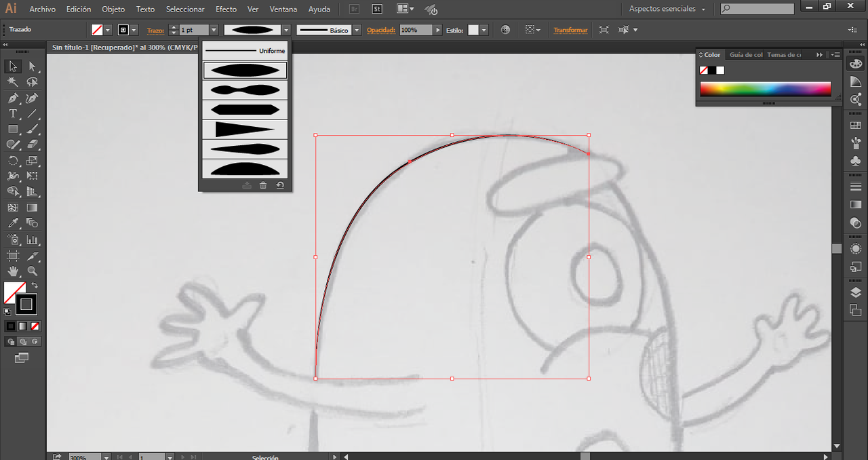The width and height of the screenshot is (868, 460).
Task: Select the Direct Selection tool (white arrow)
Action: pos(32,66)
